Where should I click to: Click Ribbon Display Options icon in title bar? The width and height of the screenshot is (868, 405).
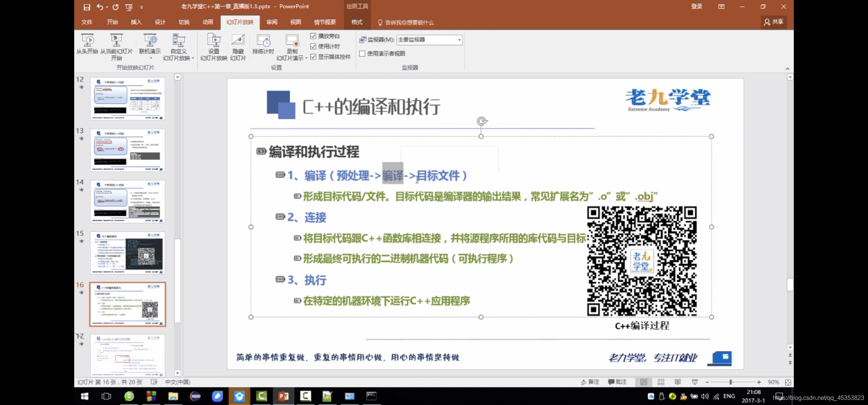(x=721, y=6)
